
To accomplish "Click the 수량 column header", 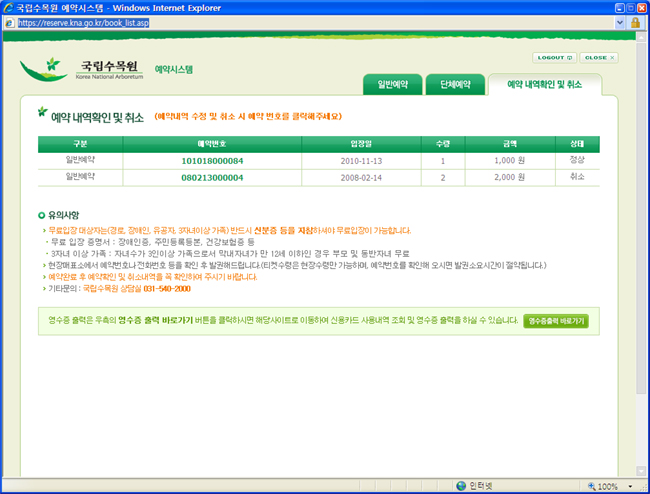I will pos(443,144).
